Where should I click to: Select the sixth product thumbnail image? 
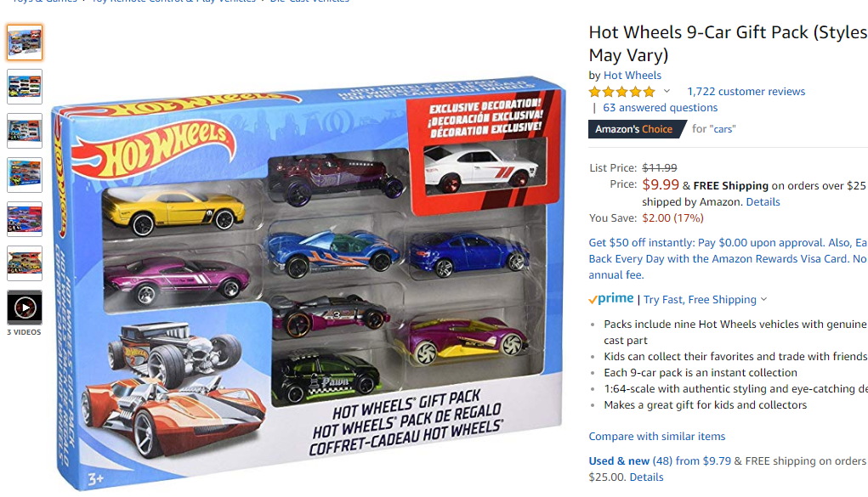click(x=25, y=263)
